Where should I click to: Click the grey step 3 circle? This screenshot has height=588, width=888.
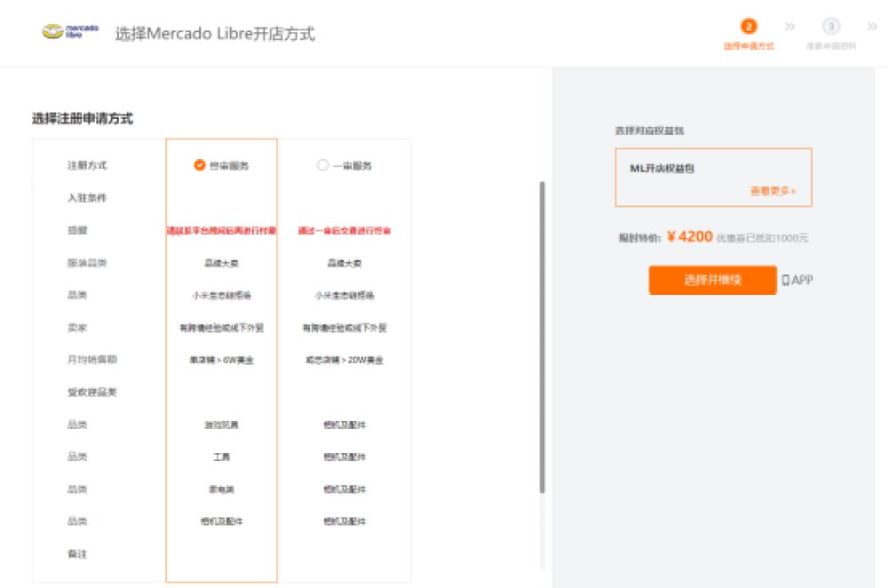point(831,26)
